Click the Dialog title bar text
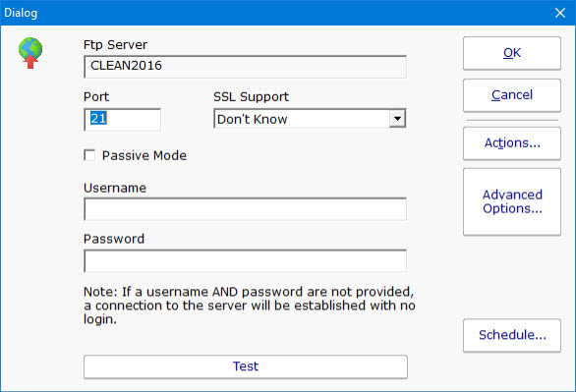 pos(21,13)
